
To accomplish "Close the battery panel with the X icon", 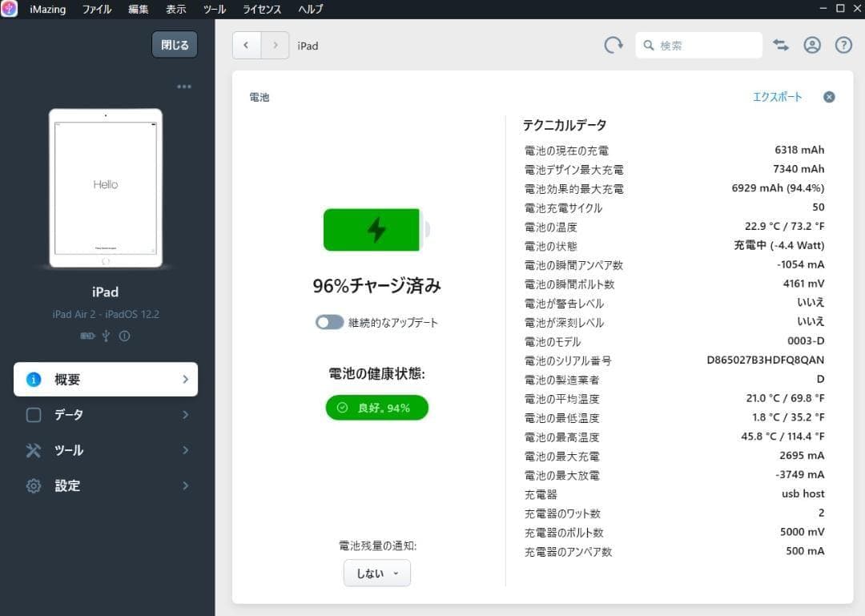I will point(829,97).
